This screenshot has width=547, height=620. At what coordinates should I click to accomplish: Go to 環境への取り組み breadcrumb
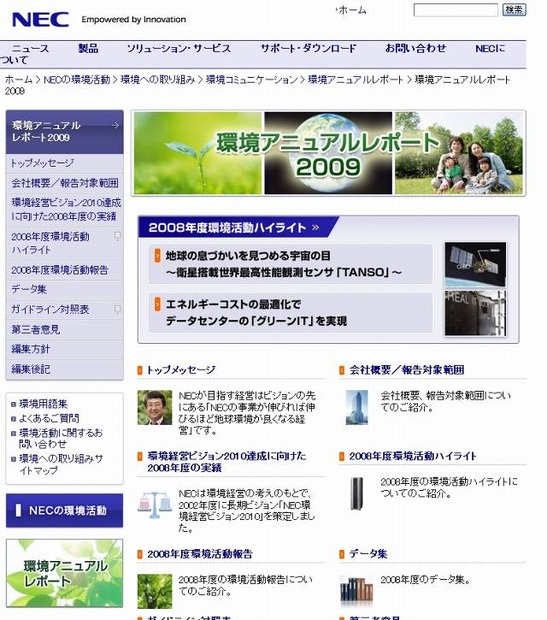pyautogui.click(x=158, y=79)
